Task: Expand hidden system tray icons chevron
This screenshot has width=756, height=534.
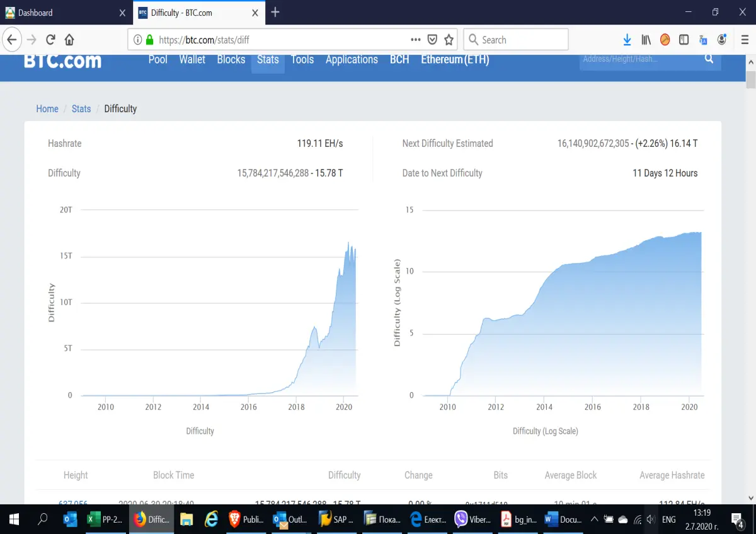Action: point(593,519)
